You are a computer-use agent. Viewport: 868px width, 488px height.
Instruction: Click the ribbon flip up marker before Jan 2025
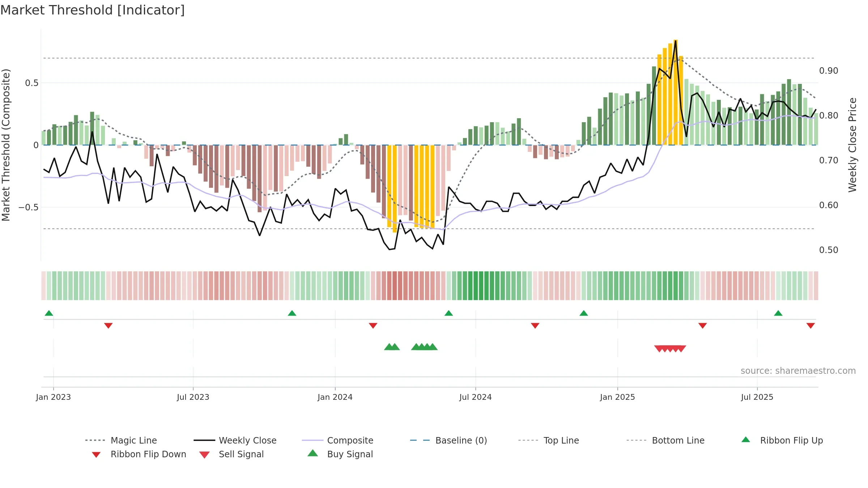click(x=583, y=313)
